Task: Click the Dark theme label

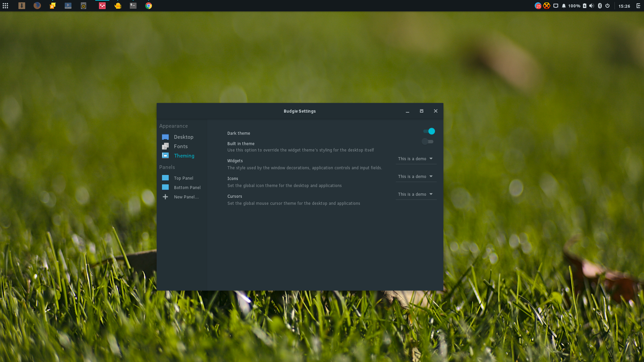Action: (238, 133)
